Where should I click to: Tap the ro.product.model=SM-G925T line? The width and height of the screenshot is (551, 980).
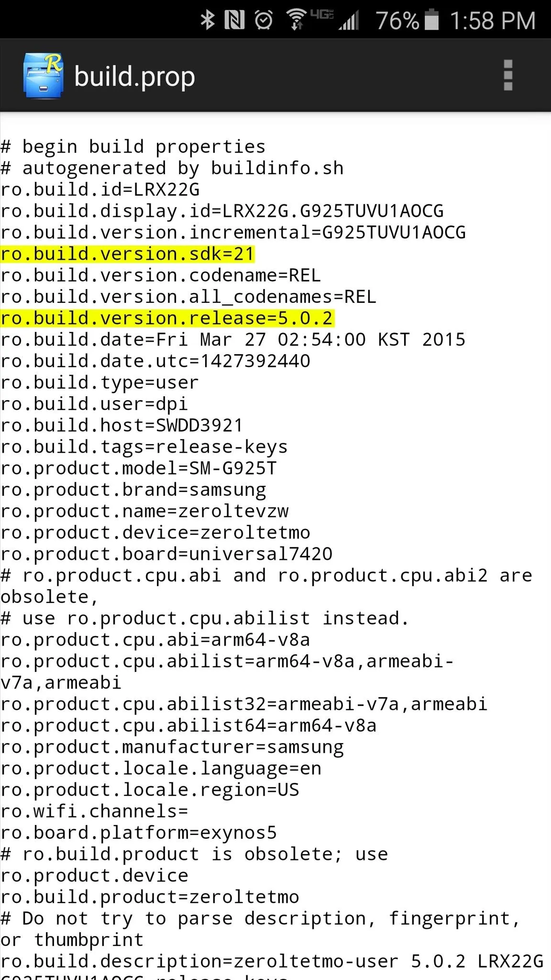(x=139, y=468)
